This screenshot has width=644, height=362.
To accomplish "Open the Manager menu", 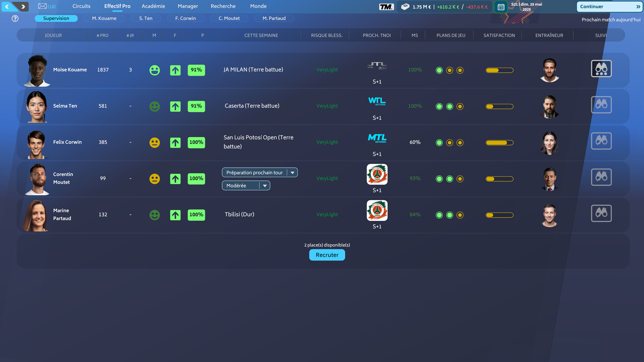I will 188,6.
